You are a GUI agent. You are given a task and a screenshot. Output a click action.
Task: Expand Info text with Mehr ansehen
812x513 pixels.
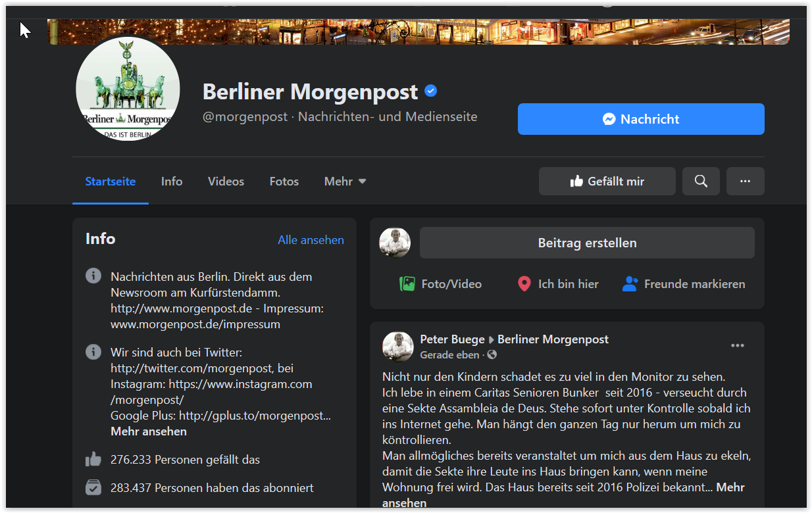(149, 431)
